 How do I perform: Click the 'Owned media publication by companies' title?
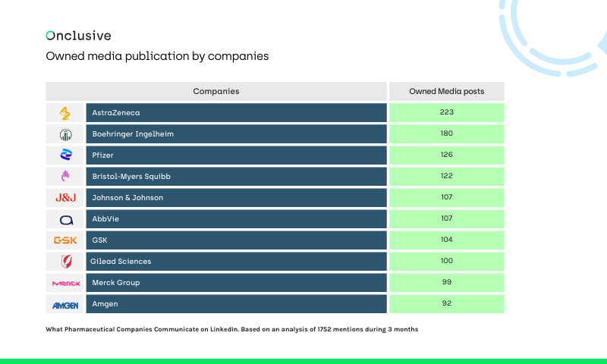click(x=157, y=56)
